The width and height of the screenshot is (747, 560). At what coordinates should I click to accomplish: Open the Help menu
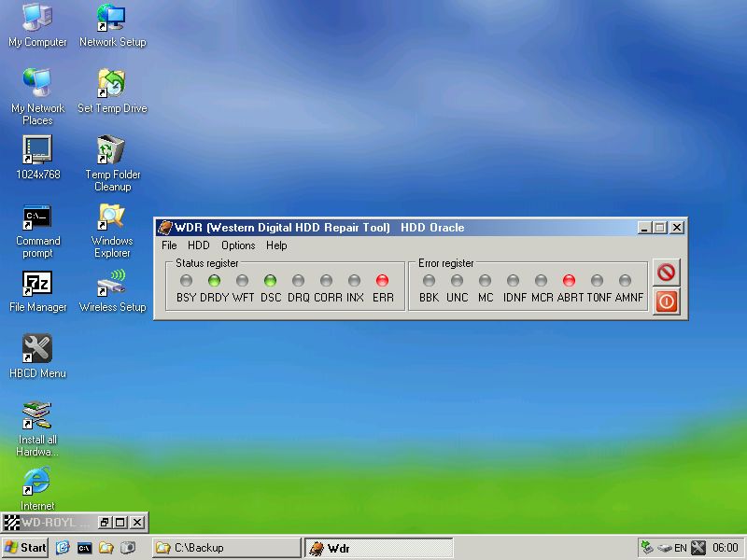(276, 245)
